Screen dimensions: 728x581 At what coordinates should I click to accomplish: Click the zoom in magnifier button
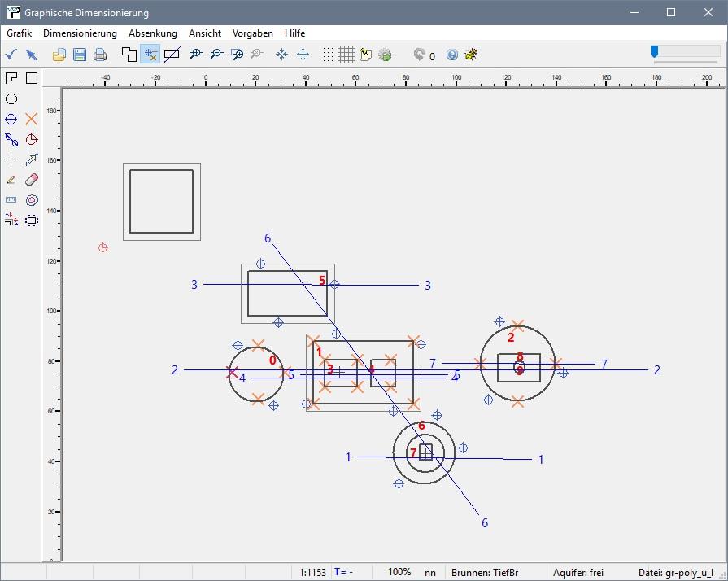pos(195,55)
